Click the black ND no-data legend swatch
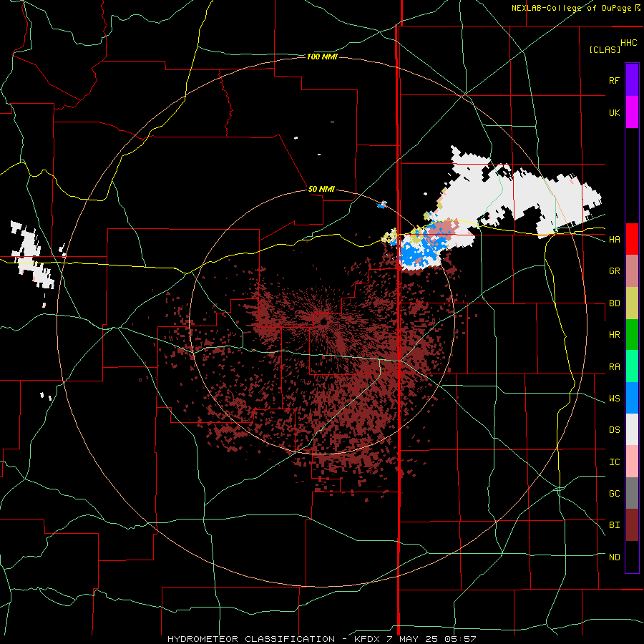 [x=632, y=557]
